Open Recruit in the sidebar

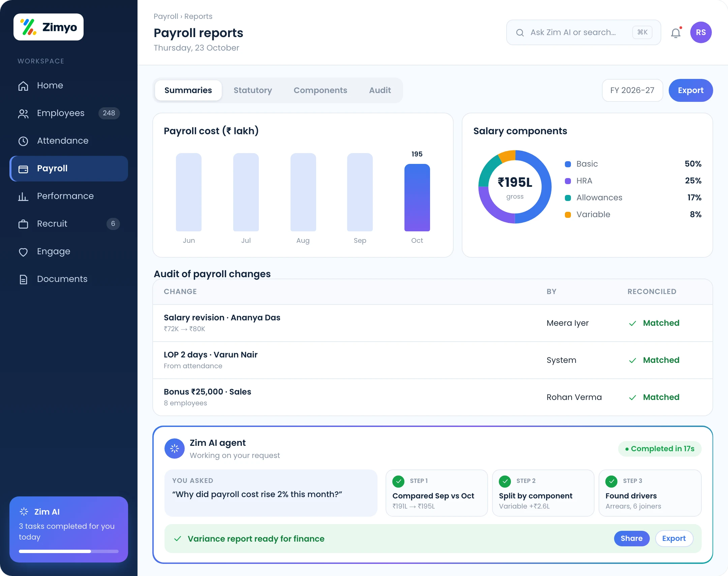pos(69,224)
